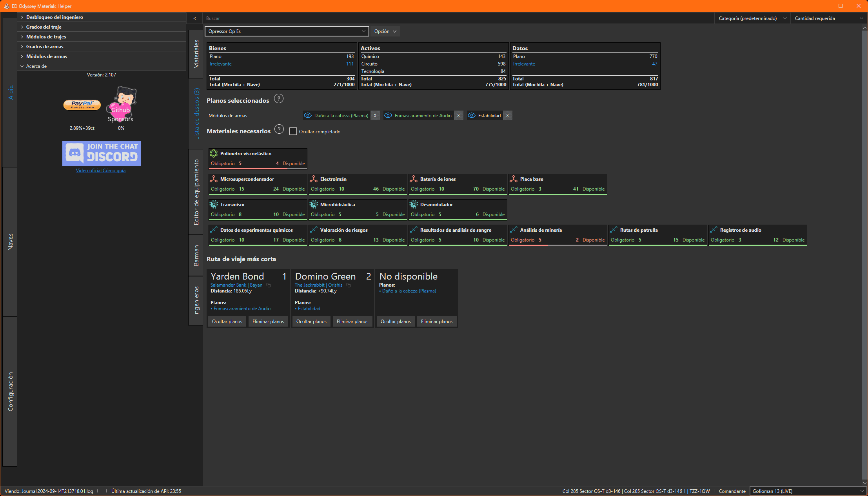Collapse the left panel with the arrow icon
Screen dimensions: 868x496
(194, 18)
